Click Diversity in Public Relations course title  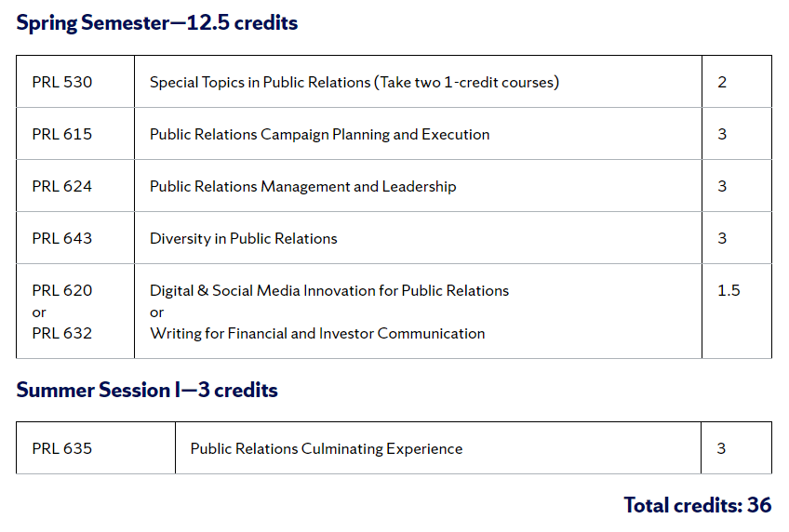point(243,238)
